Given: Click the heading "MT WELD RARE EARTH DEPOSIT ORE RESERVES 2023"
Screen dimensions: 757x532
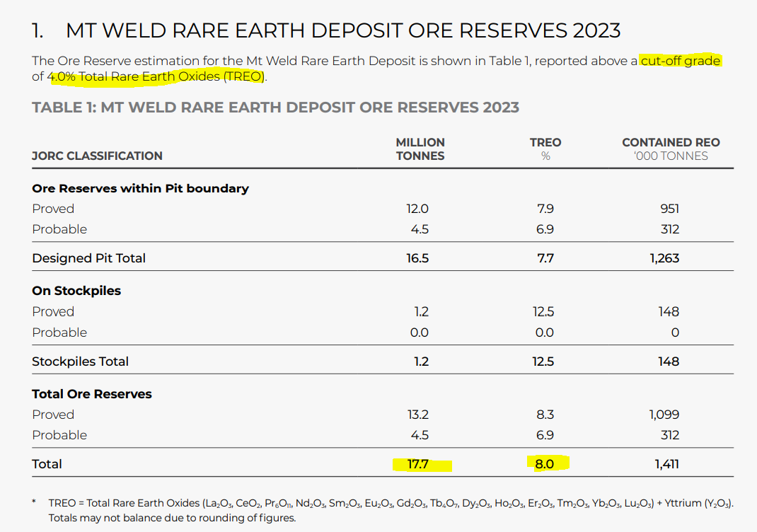Looking at the screenshot, I should 343,30.
